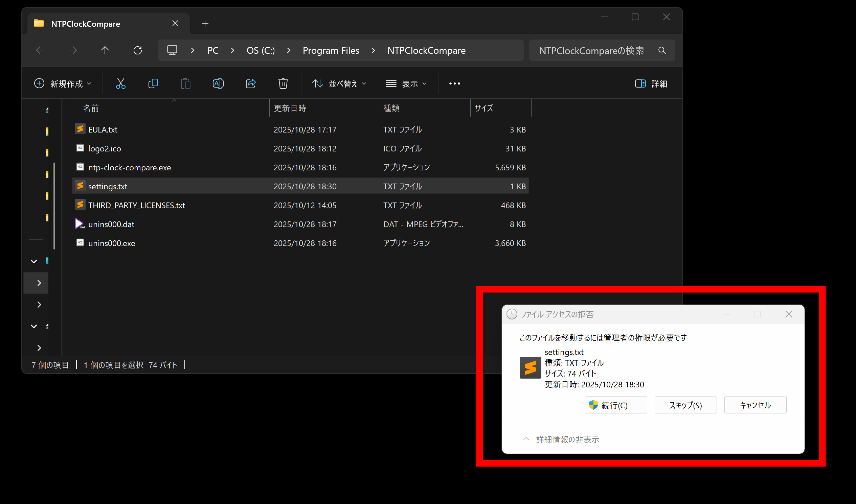Click the スキップ(S) button
The width and height of the screenshot is (856, 504).
pos(685,405)
